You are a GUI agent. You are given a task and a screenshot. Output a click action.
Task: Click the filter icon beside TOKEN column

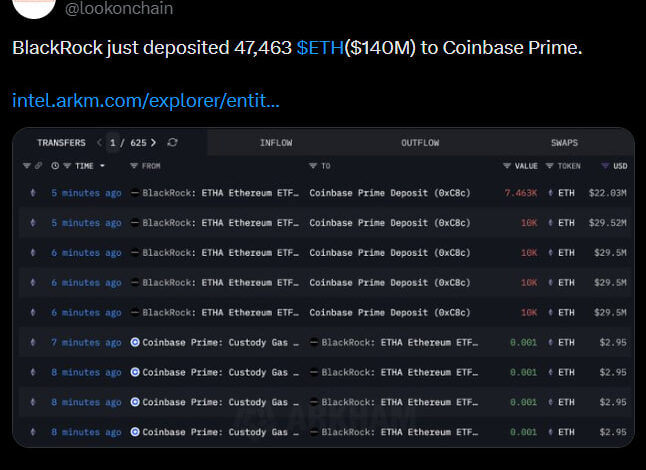point(550,166)
